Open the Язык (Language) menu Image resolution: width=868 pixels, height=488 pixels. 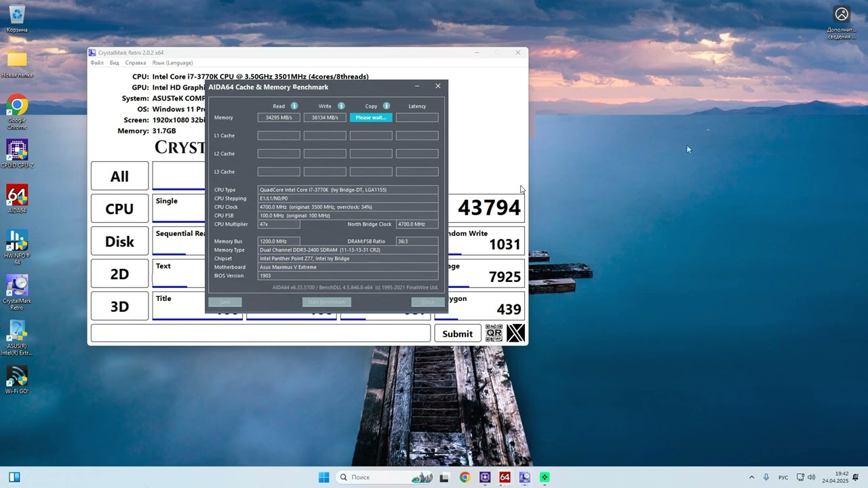pos(172,63)
